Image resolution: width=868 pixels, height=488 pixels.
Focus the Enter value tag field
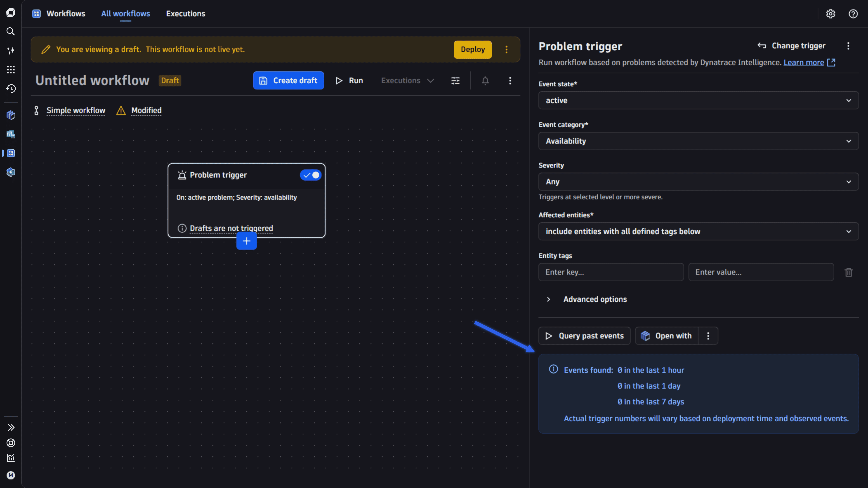[761, 272]
